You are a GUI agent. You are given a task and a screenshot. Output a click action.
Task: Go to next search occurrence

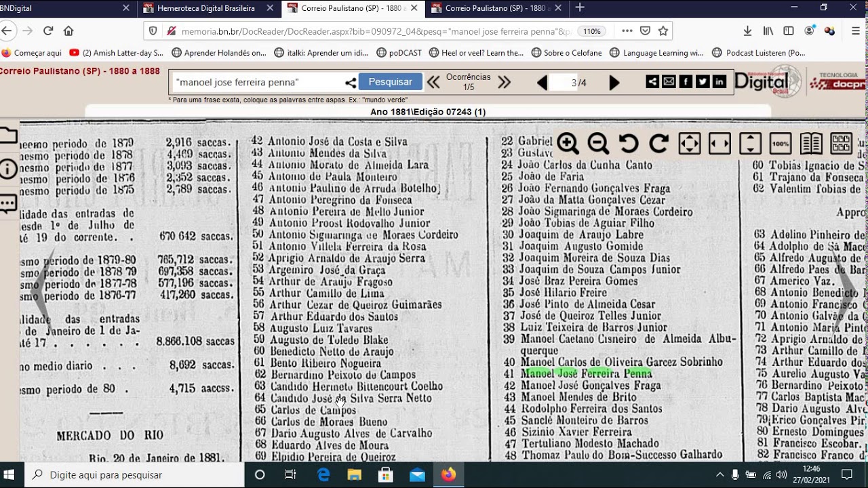[504, 83]
